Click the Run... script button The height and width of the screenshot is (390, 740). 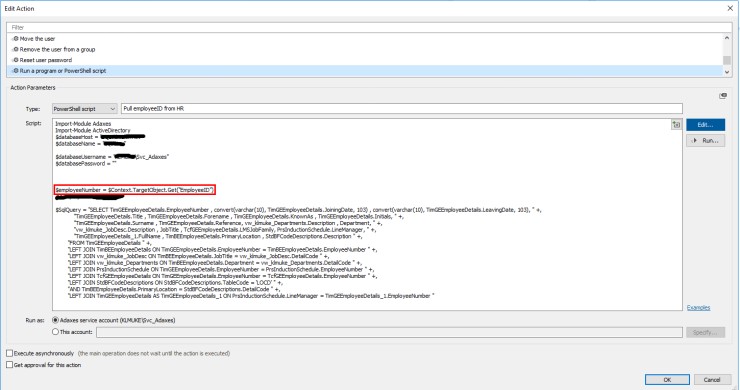tap(705, 141)
